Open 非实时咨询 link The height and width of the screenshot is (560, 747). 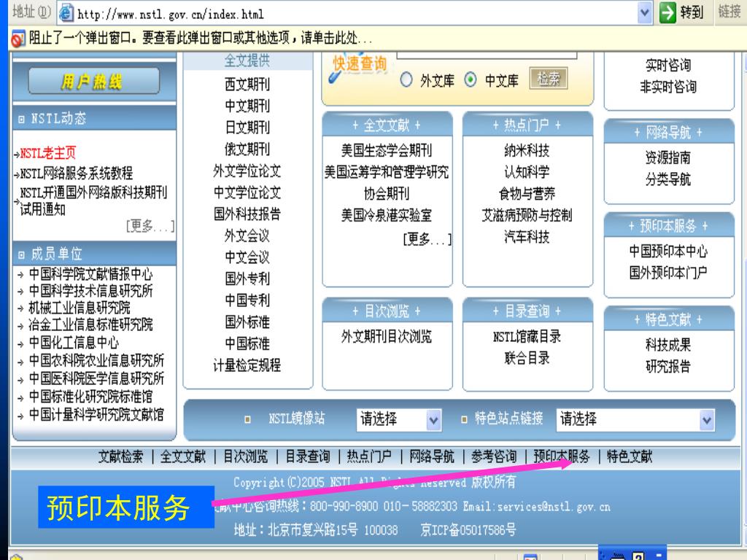[x=668, y=87]
